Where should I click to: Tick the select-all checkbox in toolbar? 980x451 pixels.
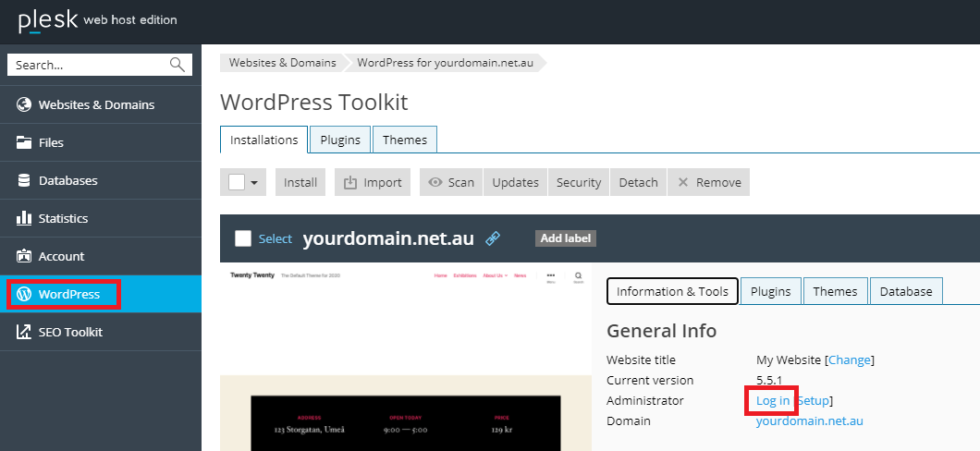click(237, 182)
